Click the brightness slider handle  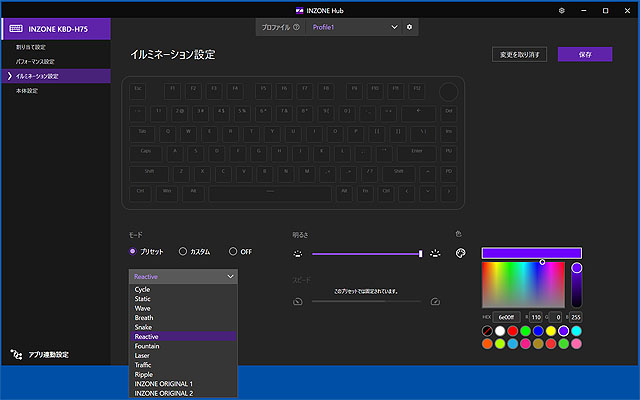tap(420, 253)
